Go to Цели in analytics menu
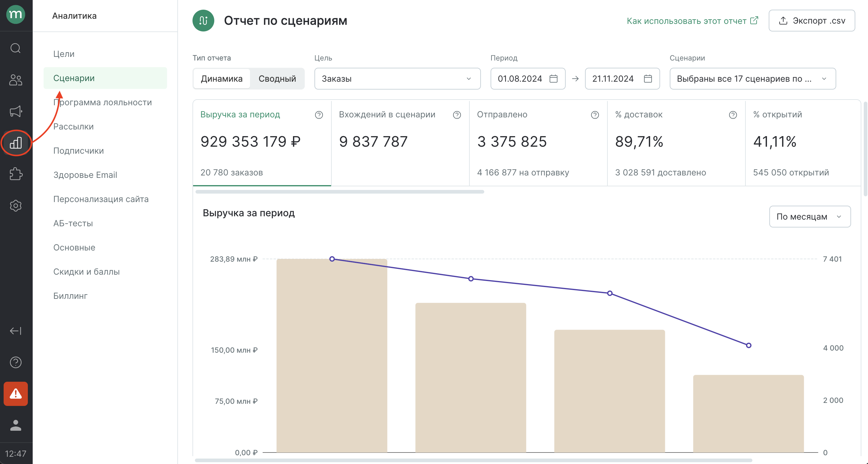 [64, 54]
